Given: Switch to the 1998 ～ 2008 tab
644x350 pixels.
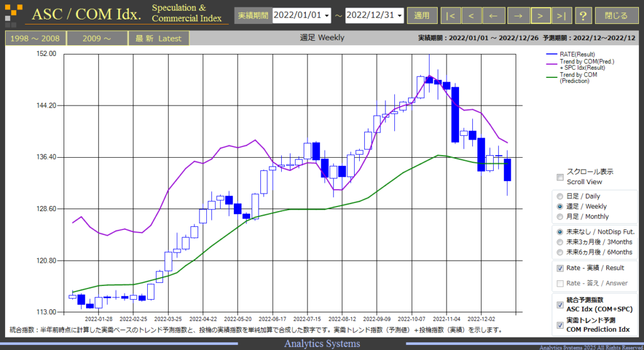Looking at the screenshot, I should [x=35, y=38].
